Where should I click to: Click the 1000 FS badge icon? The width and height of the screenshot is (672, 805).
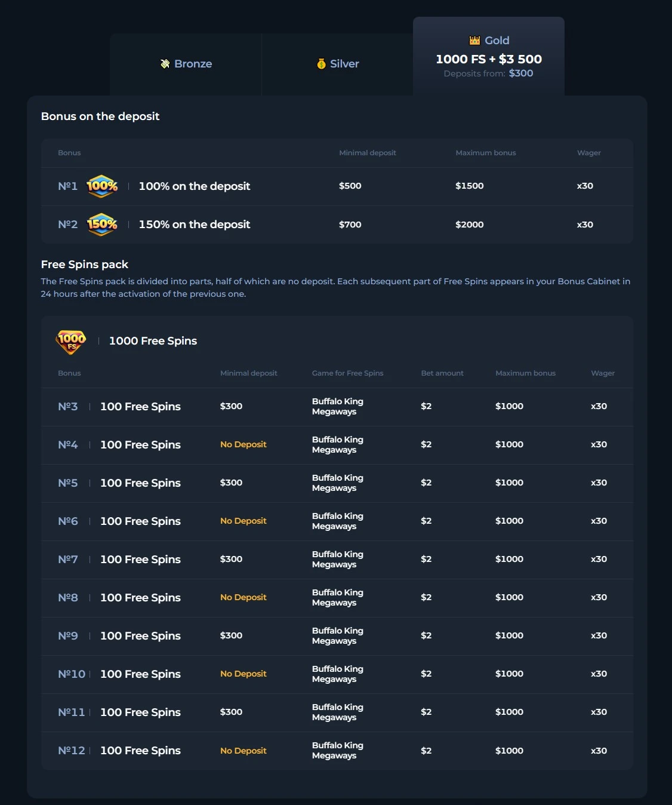pos(71,342)
